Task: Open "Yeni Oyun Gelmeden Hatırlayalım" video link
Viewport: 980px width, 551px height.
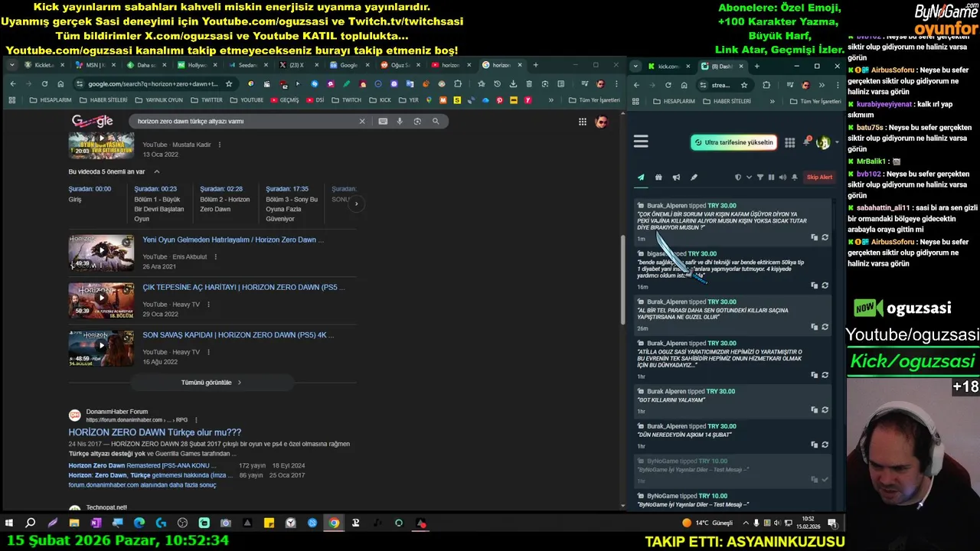Action: tap(233, 240)
